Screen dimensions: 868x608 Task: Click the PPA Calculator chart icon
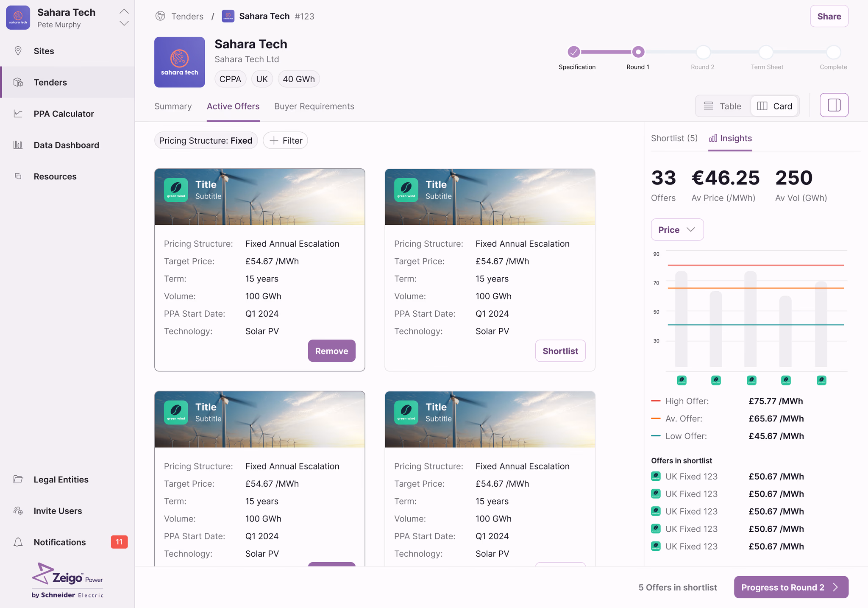tap(18, 114)
